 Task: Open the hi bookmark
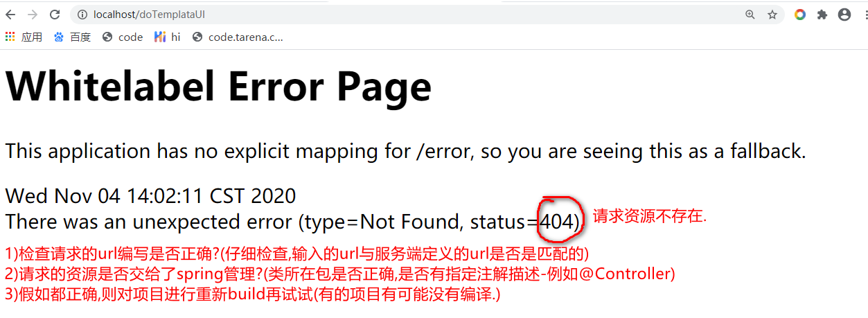[x=167, y=37]
